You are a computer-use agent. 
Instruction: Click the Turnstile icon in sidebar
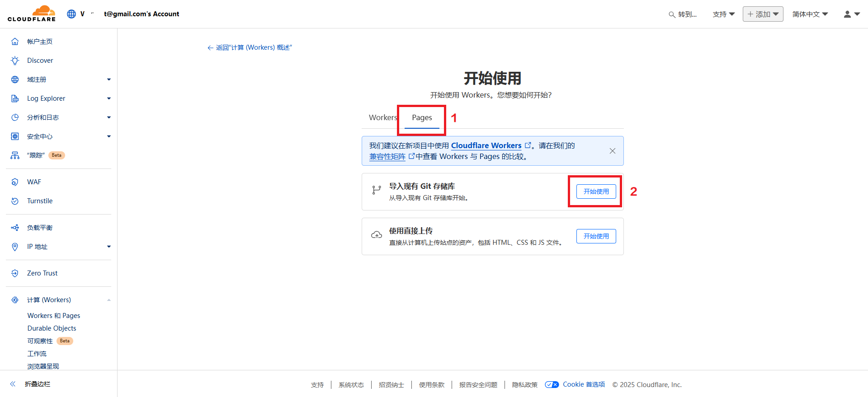tap(15, 201)
